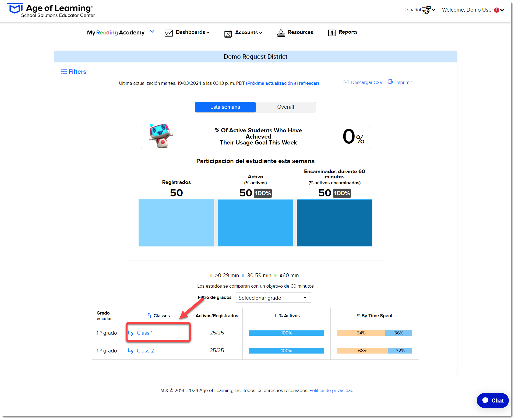Click the Descargar CSV download icon
515x420 pixels.
pyautogui.click(x=346, y=82)
